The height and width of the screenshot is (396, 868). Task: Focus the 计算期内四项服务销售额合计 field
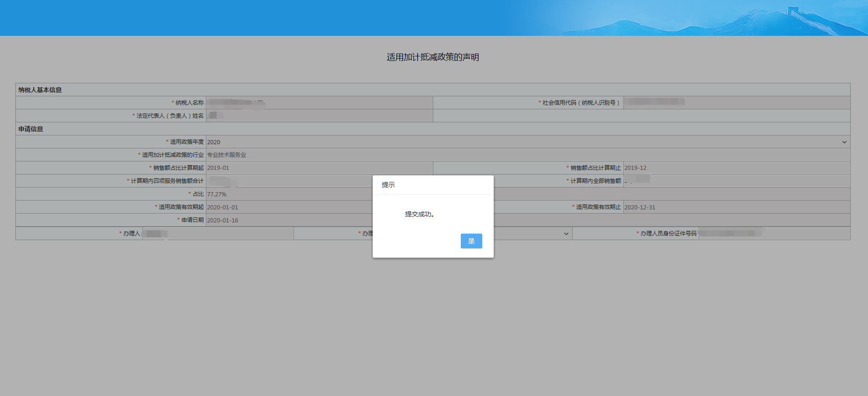[289, 181]
